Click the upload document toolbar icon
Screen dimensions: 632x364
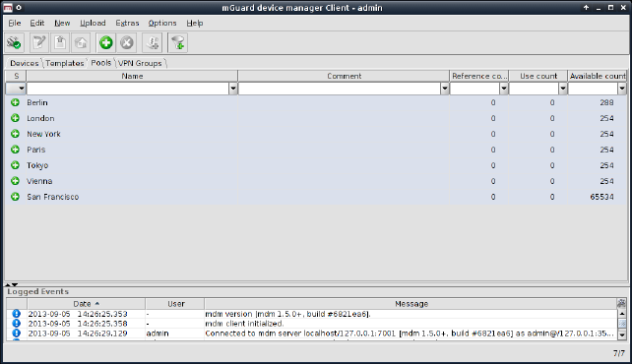coord(60,42)
